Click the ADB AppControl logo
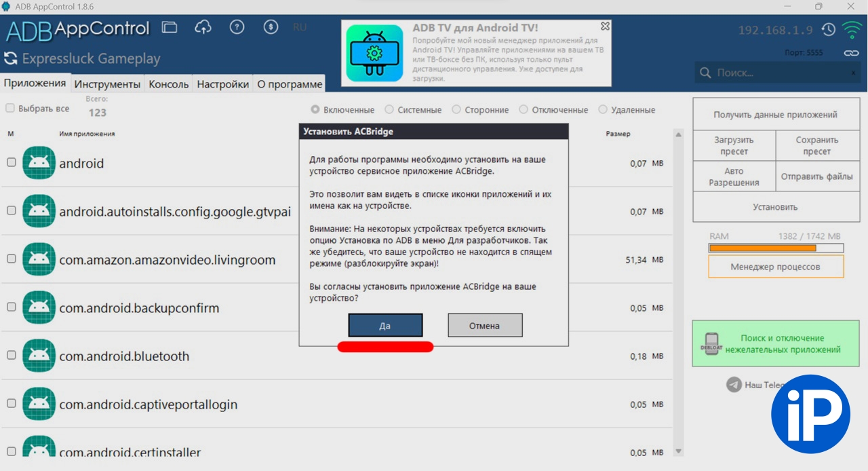 pyautogui.click(x=78, y=29)
